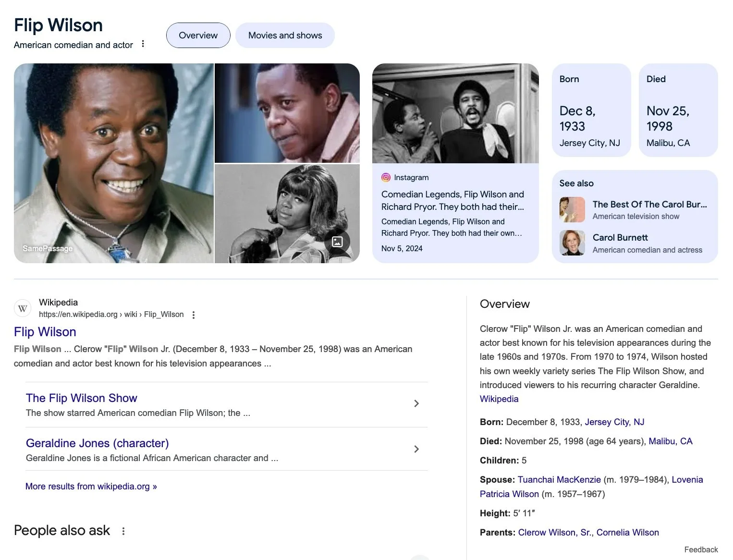Viewport: 733px width, 560px height.
Task: Click the Died Nov 25, 1998 card
Action: coord(678,110)
